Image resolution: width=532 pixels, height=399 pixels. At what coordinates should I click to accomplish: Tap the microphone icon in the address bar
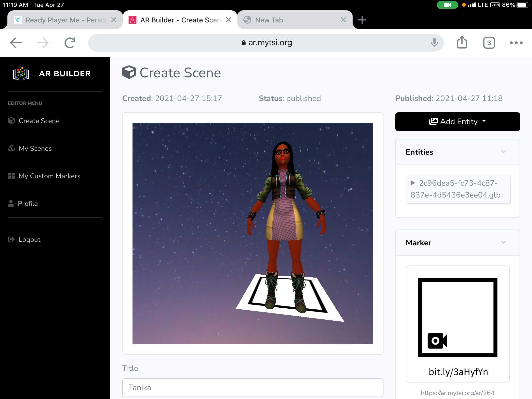434,43
